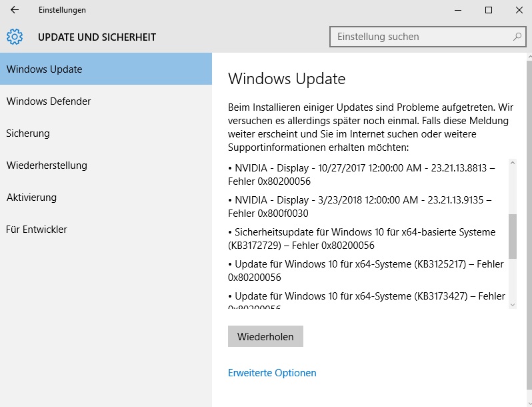The height and width of the screenshot is (407, 532).
Task: Open Wiederherstellung settings
Action: [x=47, y=165]
